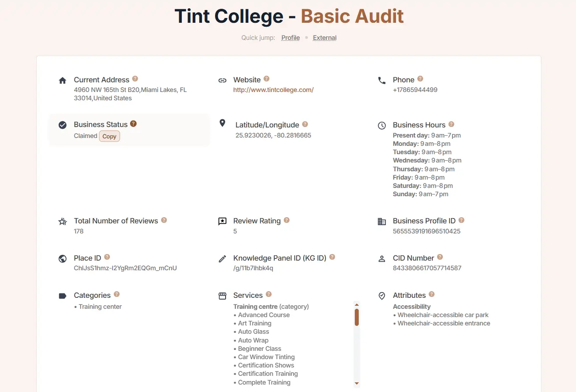Viewport: 576px width, 392px height.
Task: Click the home icon beside Current Address
Action: 62,80
